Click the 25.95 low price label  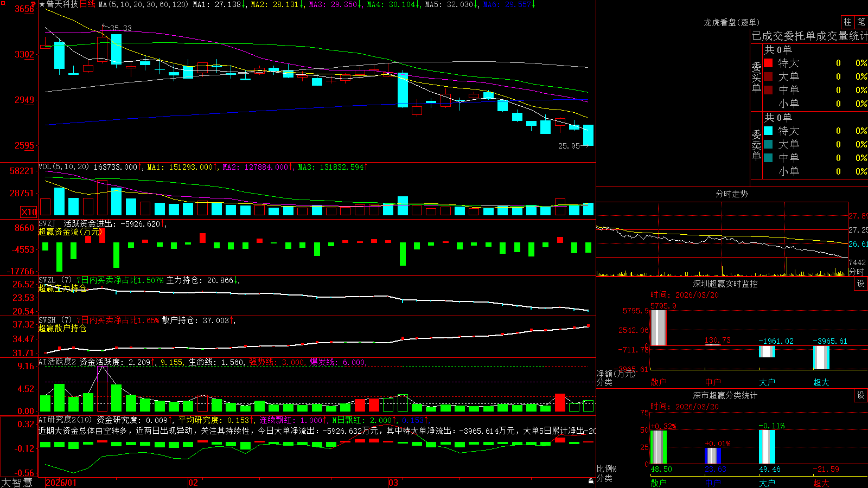tap(569, 146)
